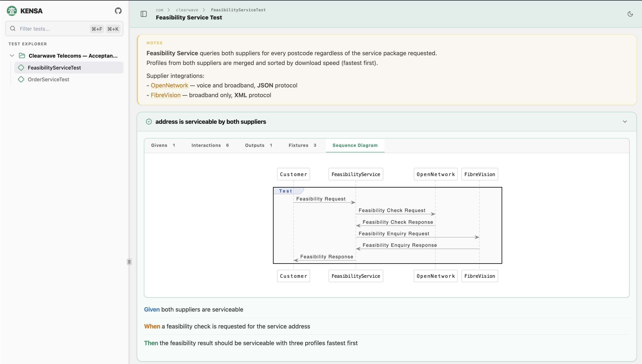This screenshot has width=642, height=364.
Task: Navigate to clearwave in the breadcrumb
Action: point(187,10)
